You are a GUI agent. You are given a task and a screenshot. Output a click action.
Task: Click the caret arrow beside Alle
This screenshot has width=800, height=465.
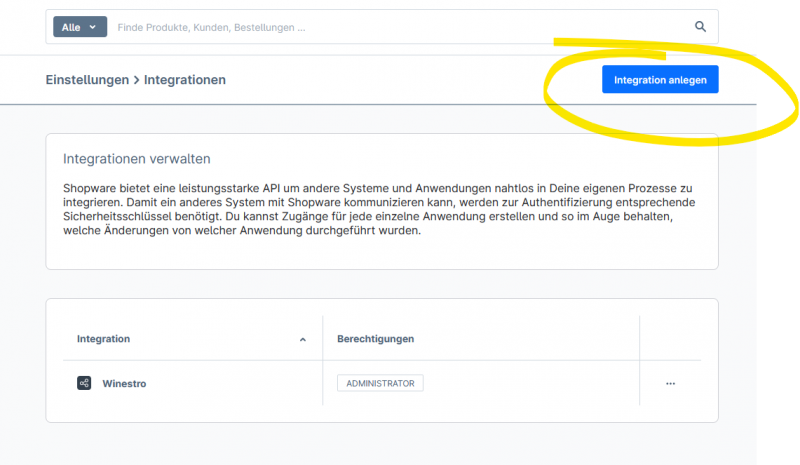[x=93, y=27]
